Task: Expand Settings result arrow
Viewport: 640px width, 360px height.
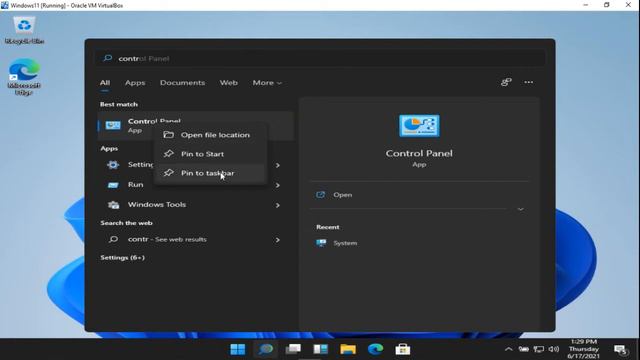Action: pyautogui.click(x=278, y=165)
